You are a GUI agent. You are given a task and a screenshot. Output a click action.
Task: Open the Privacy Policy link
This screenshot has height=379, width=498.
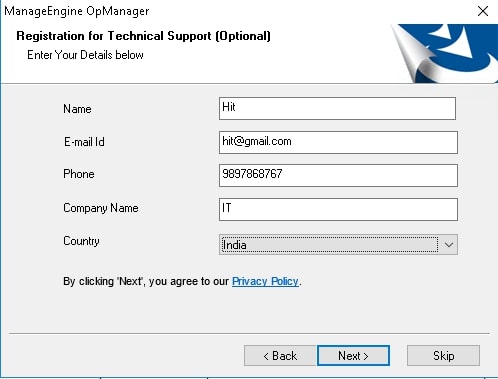(265, 281)
